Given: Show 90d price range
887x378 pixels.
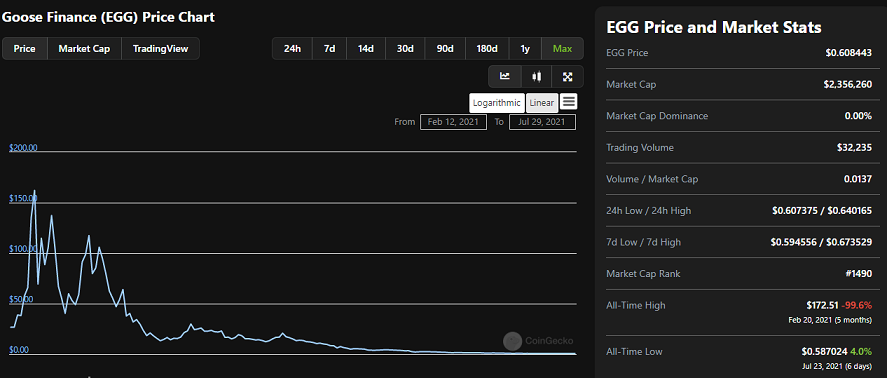Looking at the screenshot, I should pyautogui.click(x=445, y=49).
